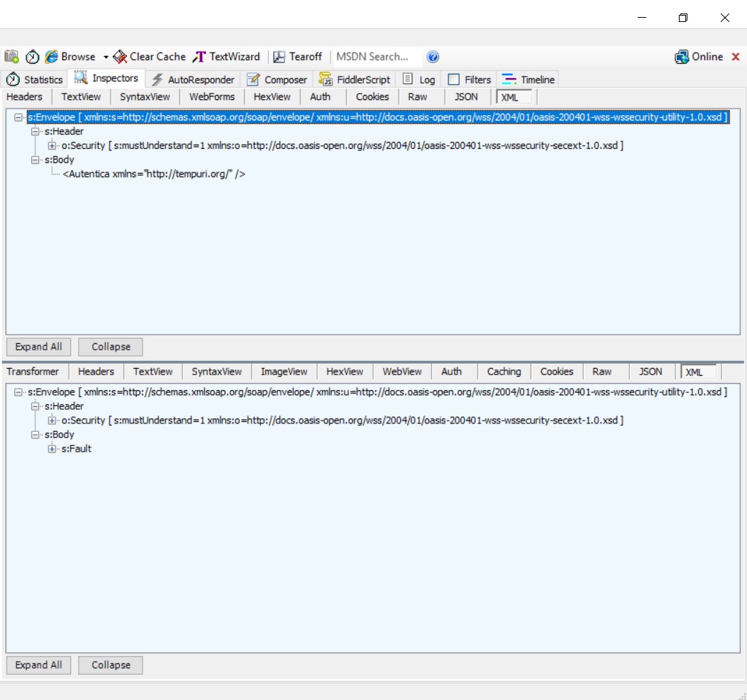This screenshot has width=747, height=700.
Task: Switch to the AutoResponder tab
Action: (193, 79)
